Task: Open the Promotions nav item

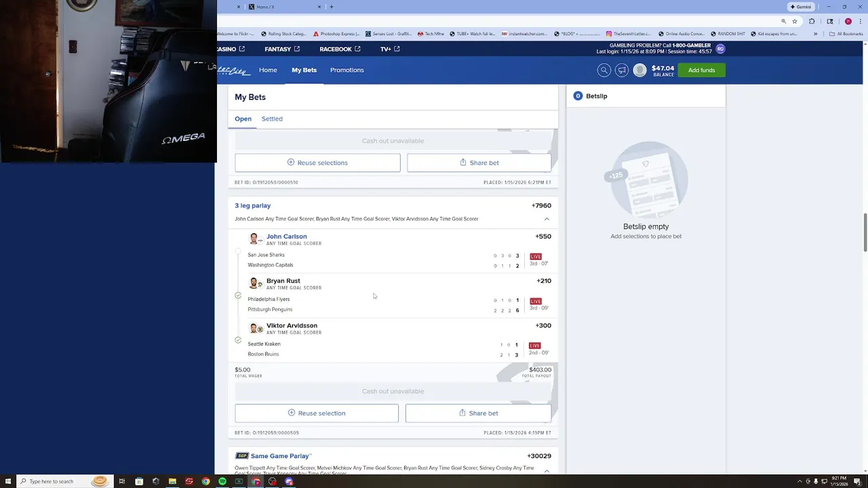Action: click(x=347, y=70)
